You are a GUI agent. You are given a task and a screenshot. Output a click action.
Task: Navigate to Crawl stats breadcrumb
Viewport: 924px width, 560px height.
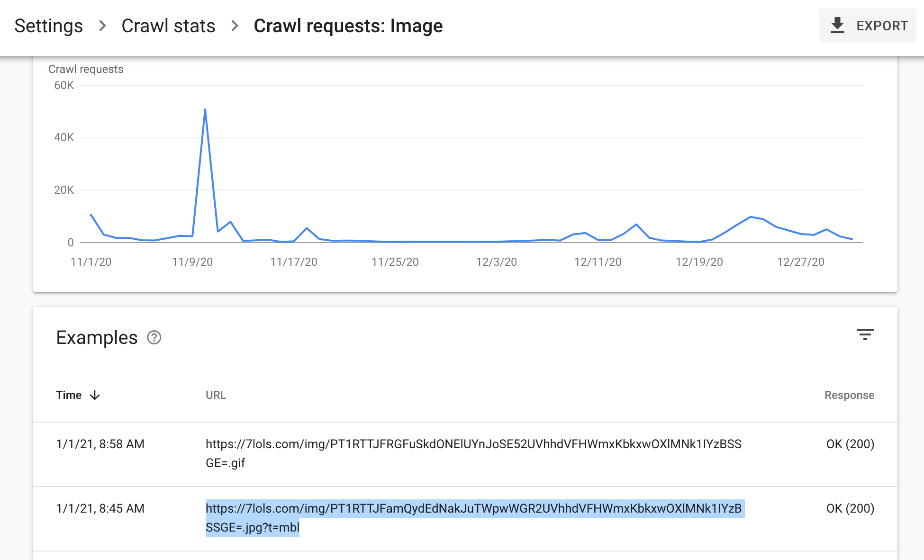pos(168,26)
